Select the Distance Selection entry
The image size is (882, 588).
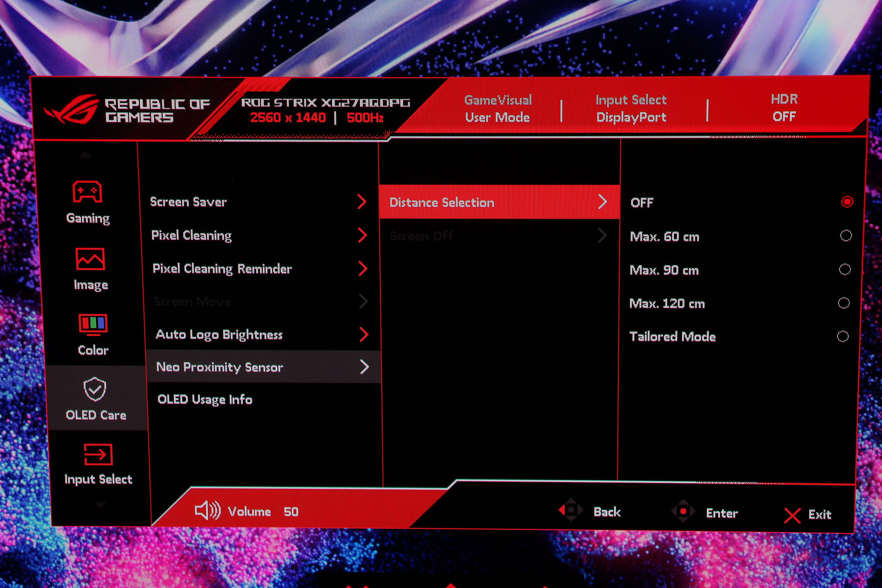point(442,203)
